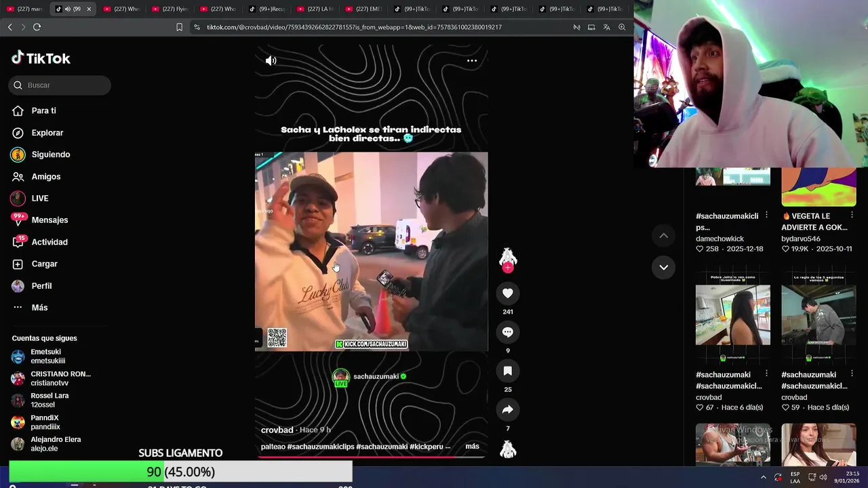Switch to the (227) LA H YouTube tab
Viewport: 868px width, 488px height.
[x=315, y=9]
